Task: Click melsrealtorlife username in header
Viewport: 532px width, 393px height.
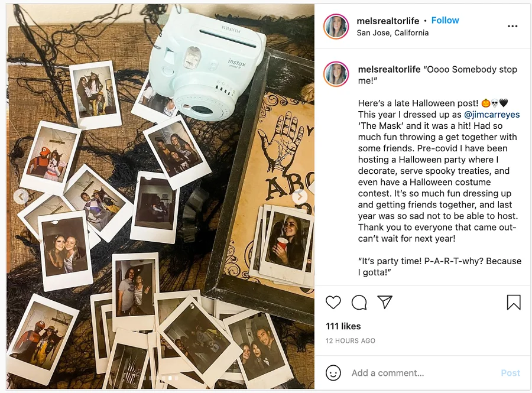Action: pos(388,21)
